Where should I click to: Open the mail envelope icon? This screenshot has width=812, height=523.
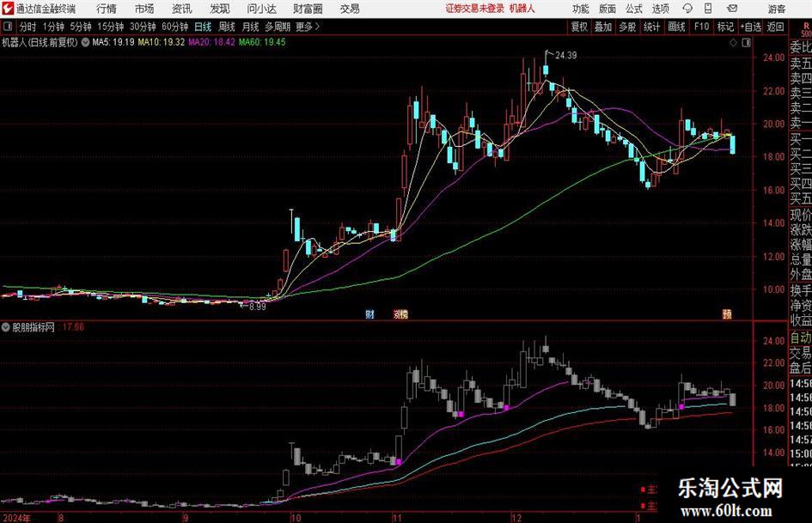click(732, 9)
